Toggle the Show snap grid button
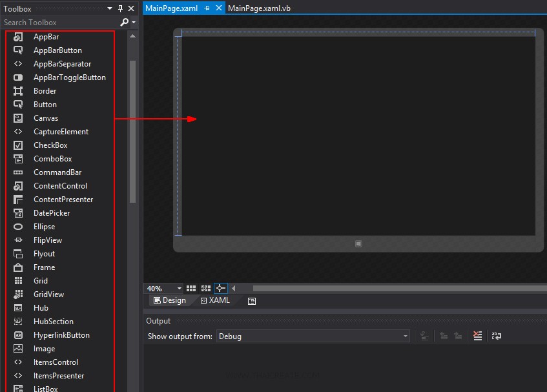547x392 pixels. (x=191, y=289)
